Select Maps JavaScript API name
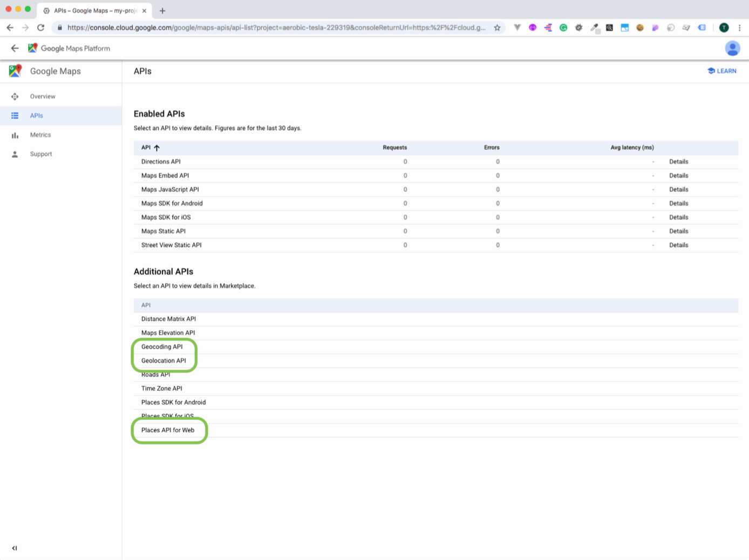 (170, 189)
